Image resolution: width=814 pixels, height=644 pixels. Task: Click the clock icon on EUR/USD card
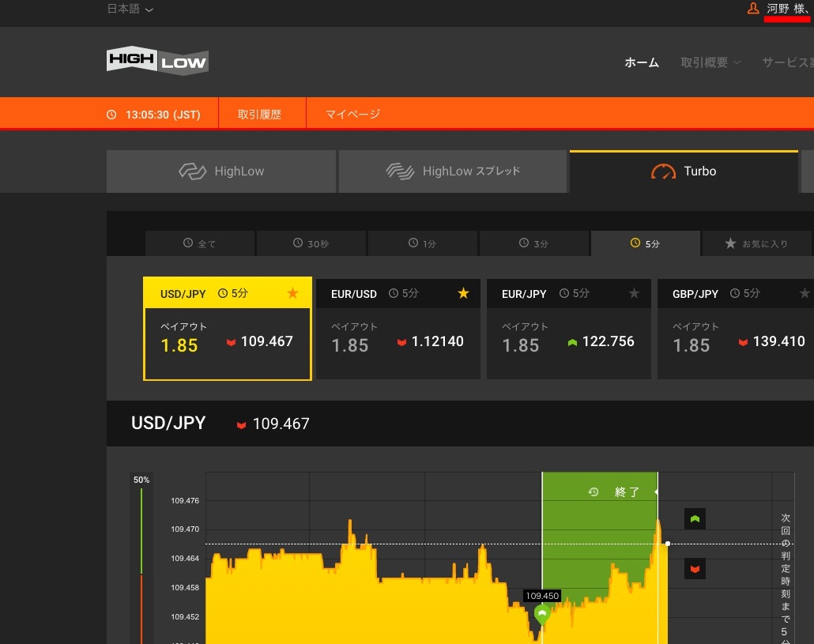394,293
